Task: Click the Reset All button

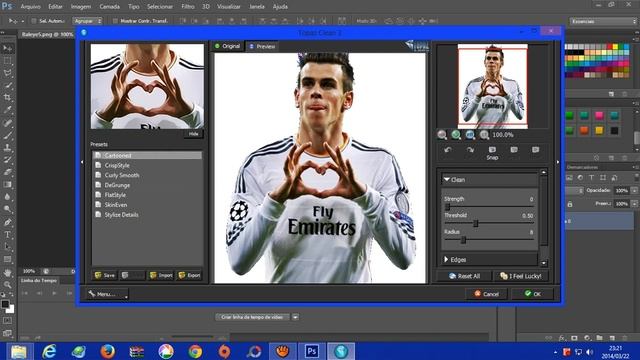Action: click(x=464, y=276)
